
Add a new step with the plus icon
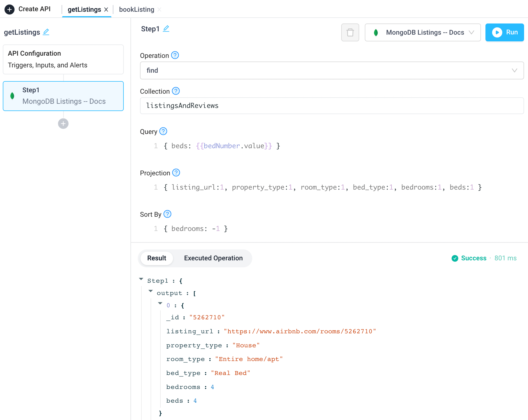point(63,124)
